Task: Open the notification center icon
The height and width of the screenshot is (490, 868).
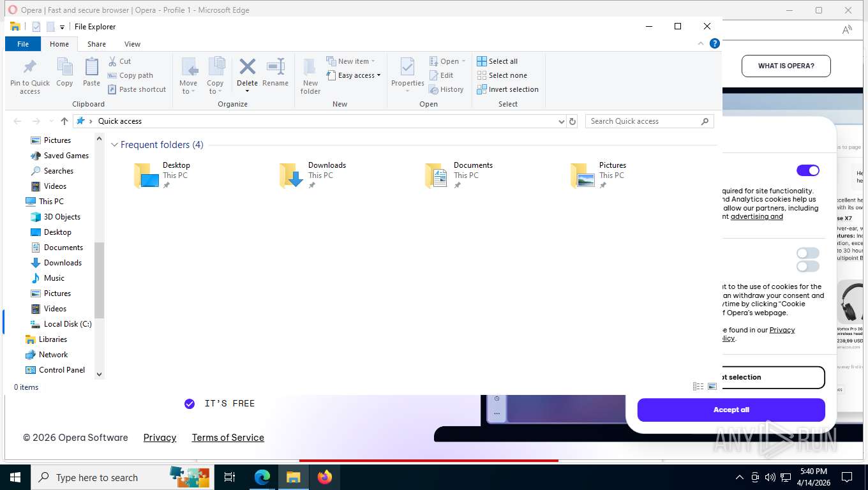Action: click(847, 477)
